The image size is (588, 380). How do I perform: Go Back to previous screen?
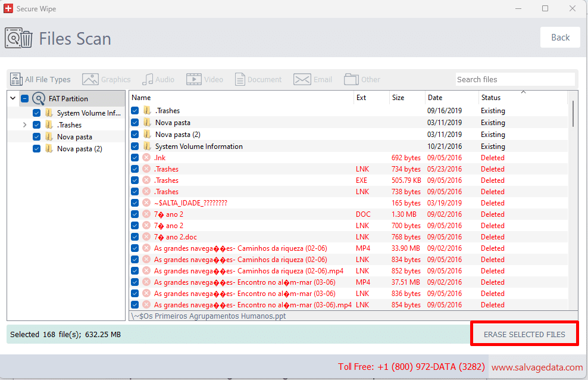(x=560, y=38)
